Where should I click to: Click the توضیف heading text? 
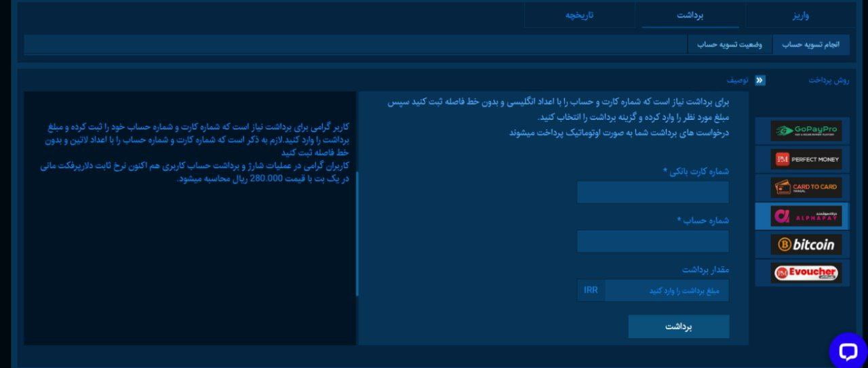tap(738, 81)
